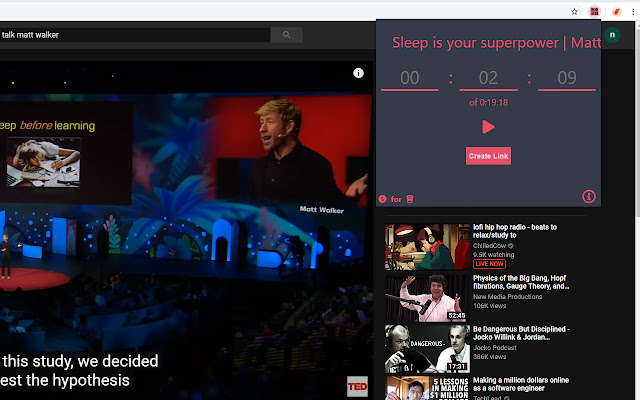Open 'Making a million dollars online' video title

pos(521,384)
